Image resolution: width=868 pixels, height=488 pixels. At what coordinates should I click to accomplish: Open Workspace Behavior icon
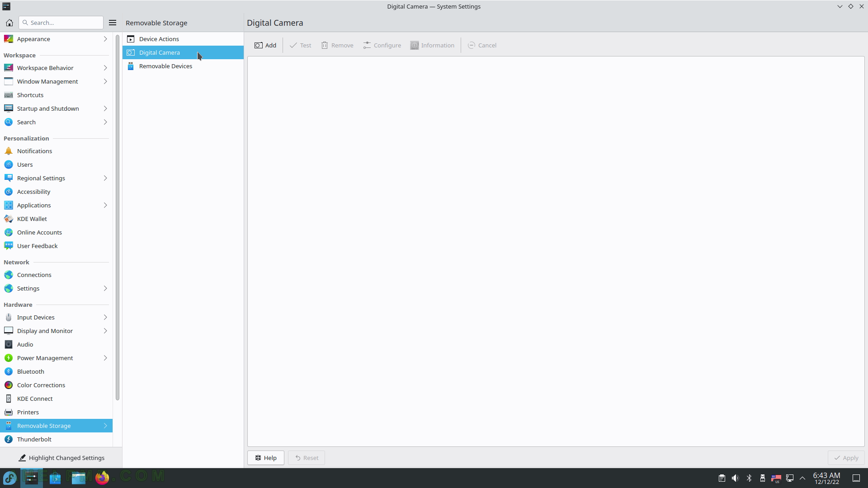[9, 68]
